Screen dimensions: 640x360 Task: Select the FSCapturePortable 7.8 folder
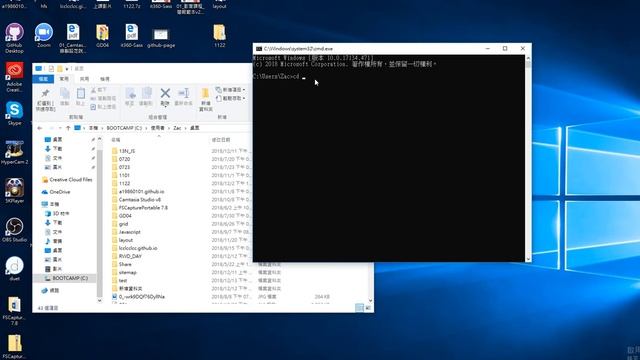[140, 208]
